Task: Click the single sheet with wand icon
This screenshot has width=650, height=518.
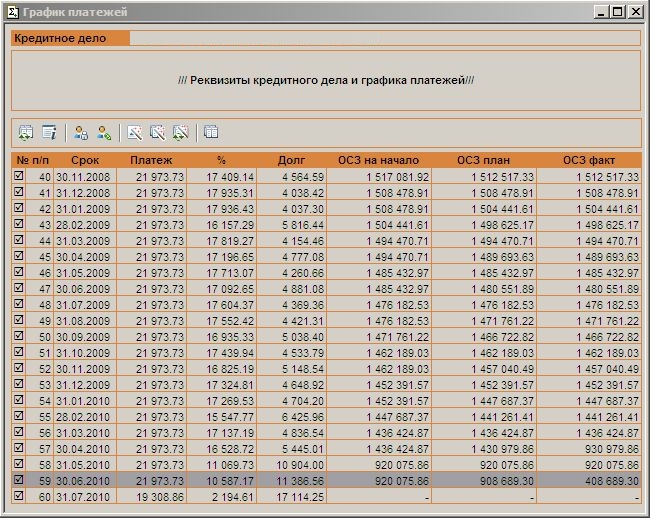Action: tap(135, 132)
